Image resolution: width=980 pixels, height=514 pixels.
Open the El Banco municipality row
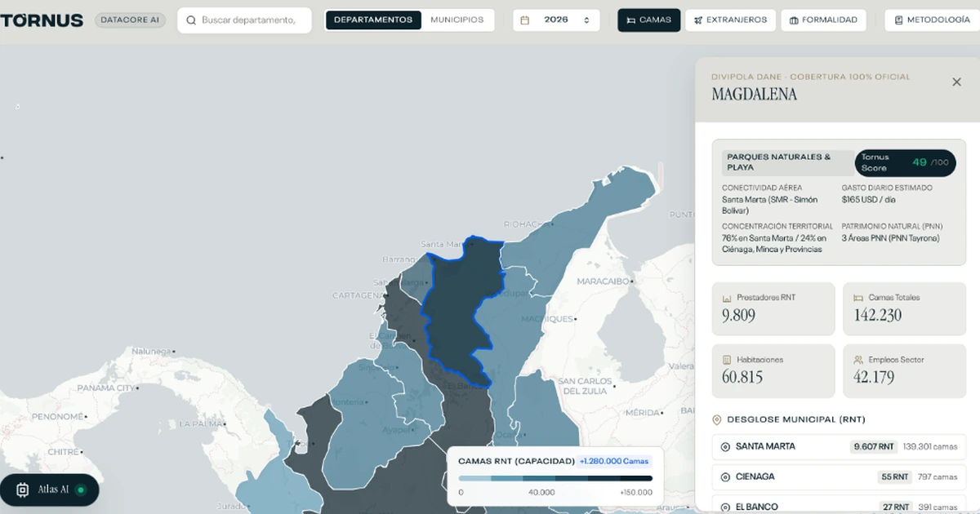coord(839,505)
